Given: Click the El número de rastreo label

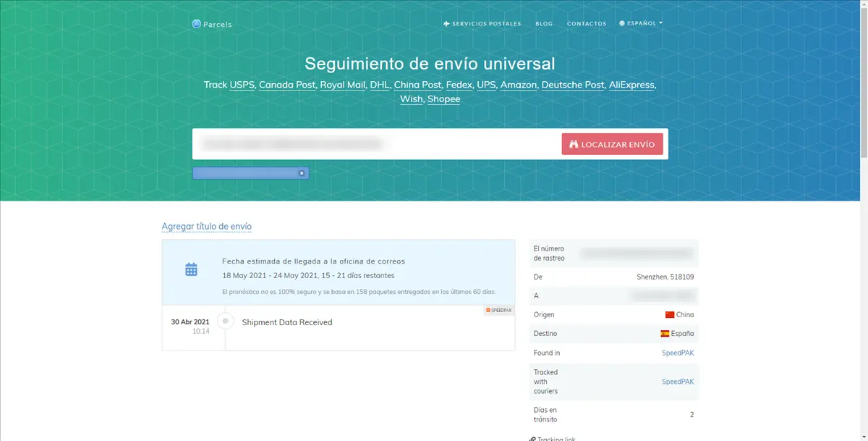Looking at the screenshot, I should 550,253.
